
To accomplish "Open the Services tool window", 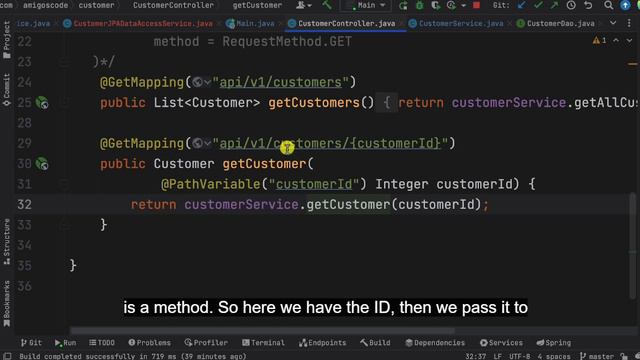I will [x=501, y=343].
